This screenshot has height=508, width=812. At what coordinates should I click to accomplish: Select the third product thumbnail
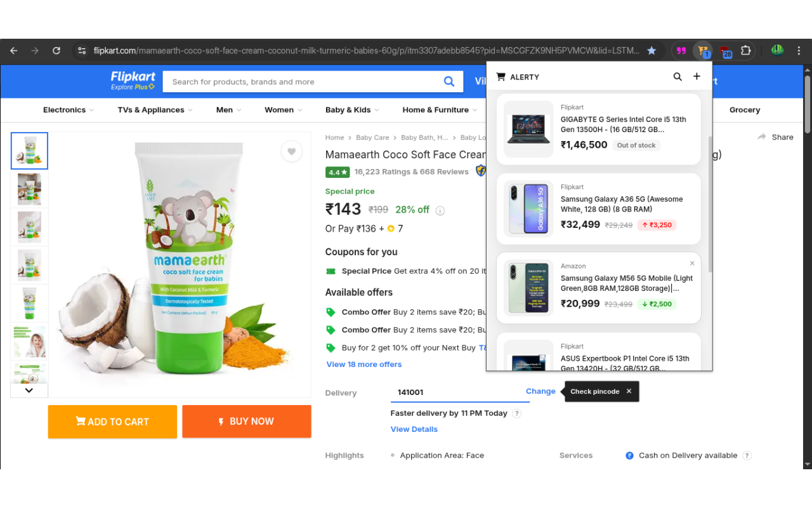[29, 227]
